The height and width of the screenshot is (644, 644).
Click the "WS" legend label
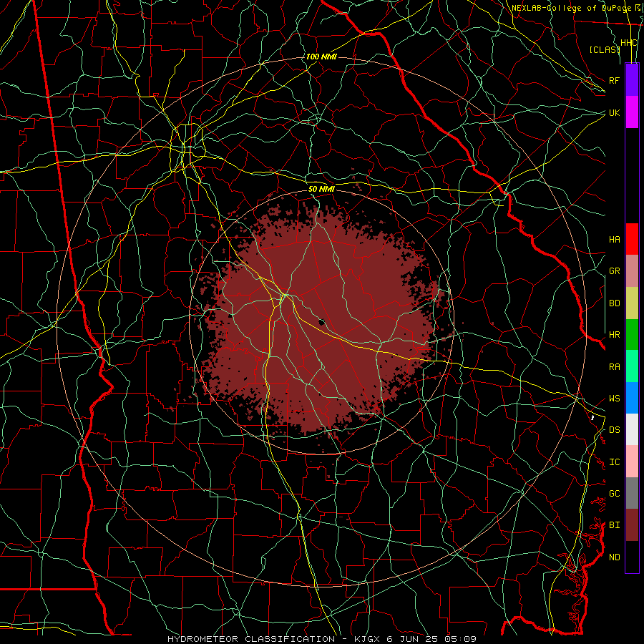click(x=614, y=399)
